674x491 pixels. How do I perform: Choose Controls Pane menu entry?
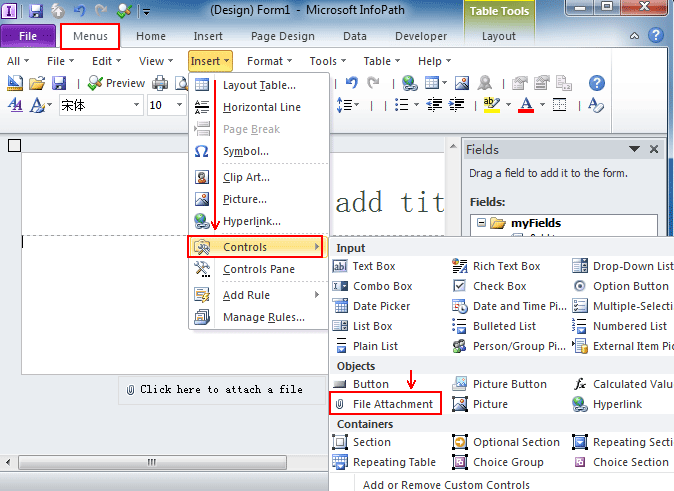click(259, 269)
